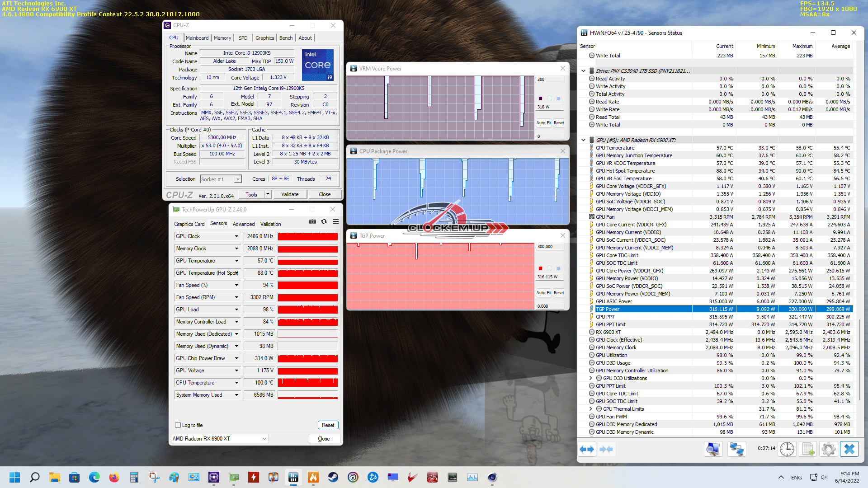Expand the GPU D3D Utilizations row
Image resolution: width=868 pixels, height=488 pixels.
[x=590, y=378]
